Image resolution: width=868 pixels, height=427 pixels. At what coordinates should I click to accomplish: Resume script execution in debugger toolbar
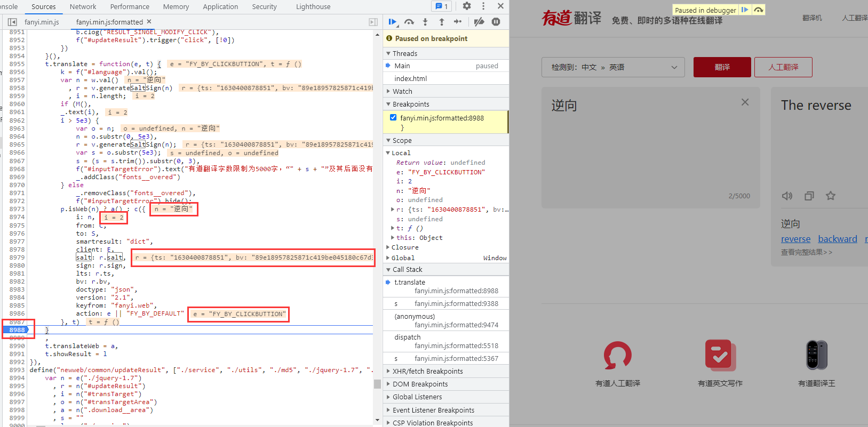[393, 22]
